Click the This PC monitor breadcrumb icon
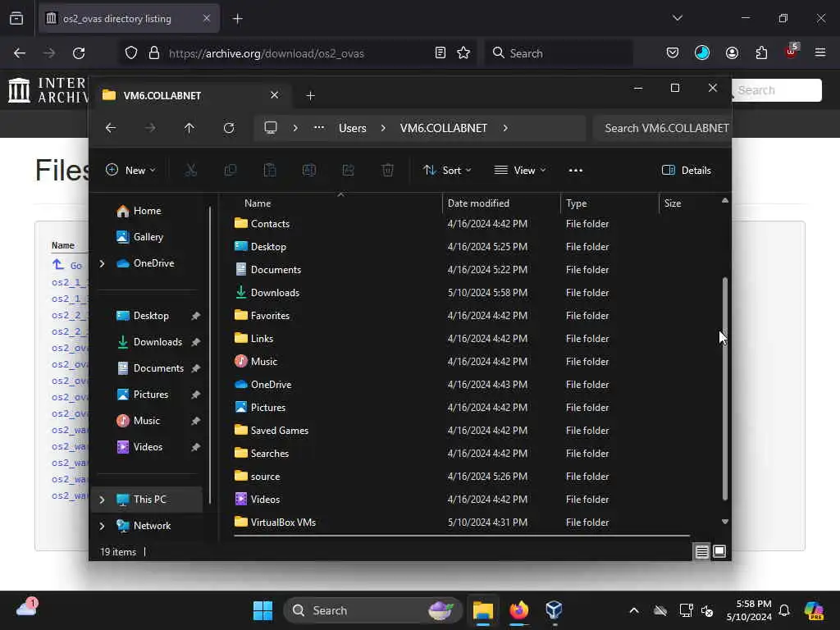 point(271,128)
